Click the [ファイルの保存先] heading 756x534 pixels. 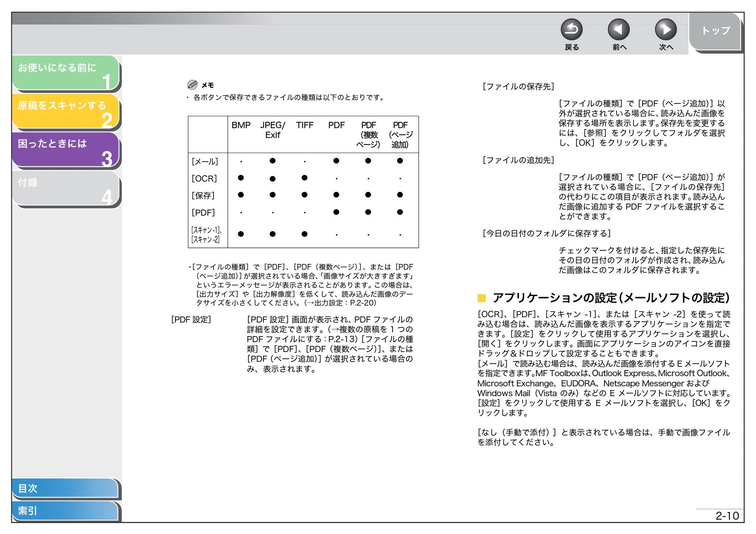518,86
